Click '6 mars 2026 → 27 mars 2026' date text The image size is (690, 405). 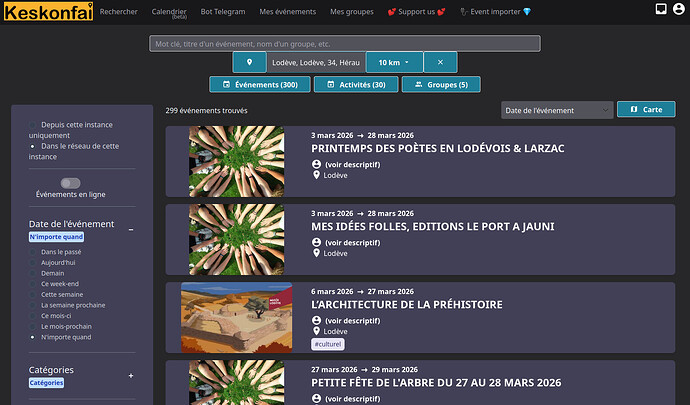(362, 291)
